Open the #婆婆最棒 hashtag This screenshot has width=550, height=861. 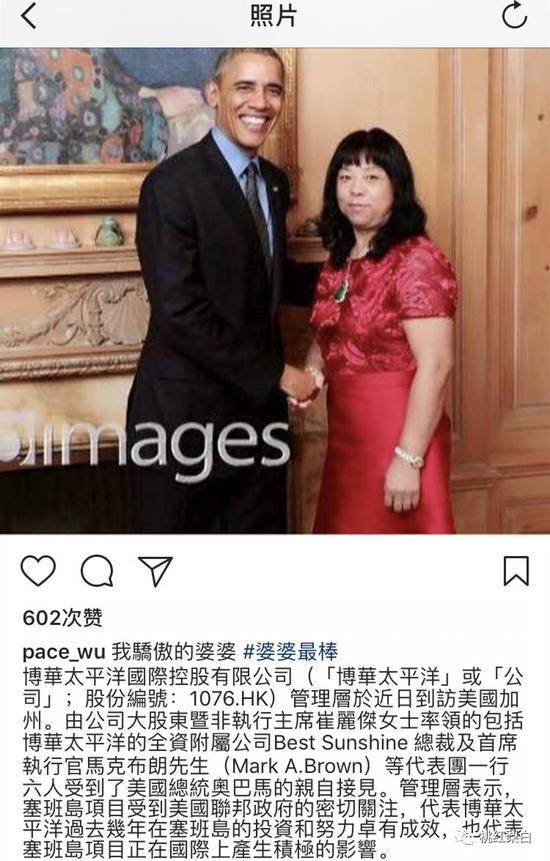point(290,652)
